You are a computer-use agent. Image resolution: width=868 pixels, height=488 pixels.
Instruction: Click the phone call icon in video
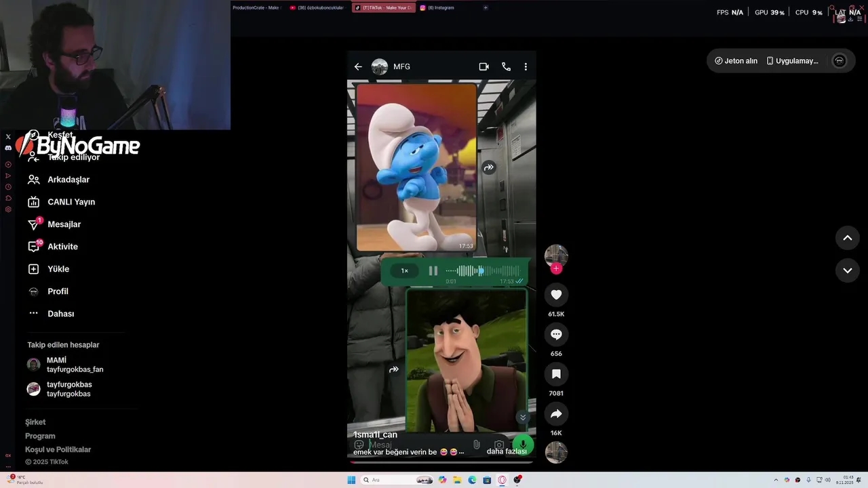pos(506,66)
